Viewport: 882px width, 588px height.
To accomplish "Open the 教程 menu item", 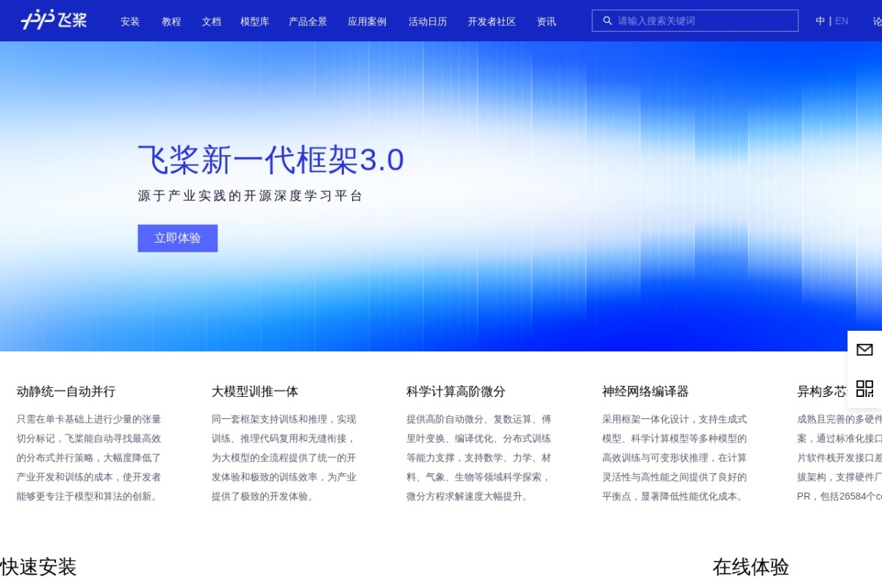I will click(171, 21).
